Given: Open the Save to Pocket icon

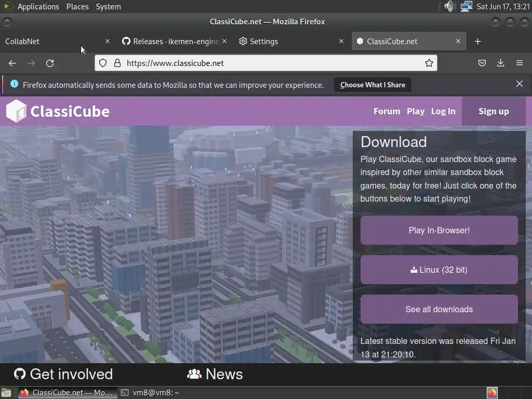Looking at the screenshot, I should tap(482, 63).
